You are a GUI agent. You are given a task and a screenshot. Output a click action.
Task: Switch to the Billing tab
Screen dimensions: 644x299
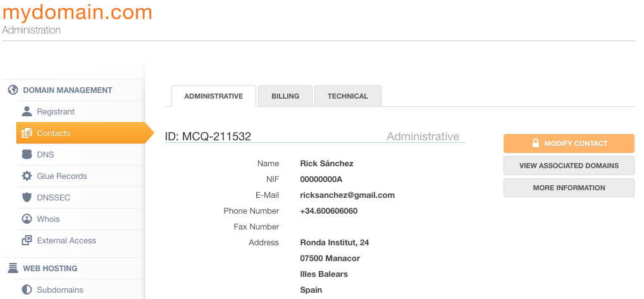tap(285, 96)
